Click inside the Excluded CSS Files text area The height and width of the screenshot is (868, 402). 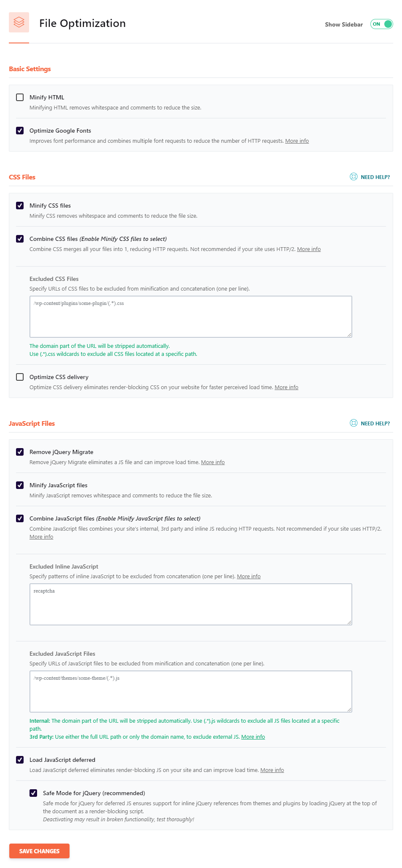pyautogui.click(x=190, y=316)
